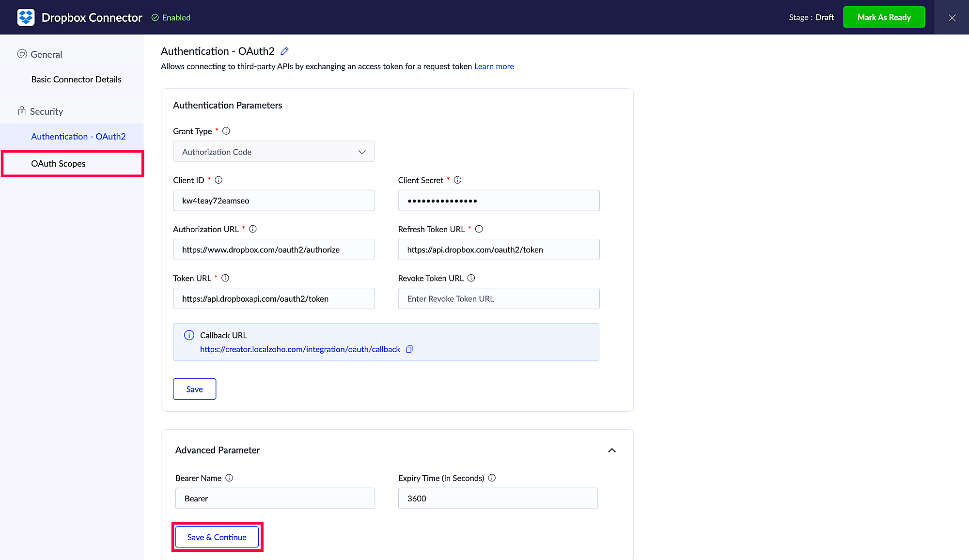This screenshot has width=969, height=560.
Task: Open OAuth Scopes in the sidebar
Action: (58, 164)
